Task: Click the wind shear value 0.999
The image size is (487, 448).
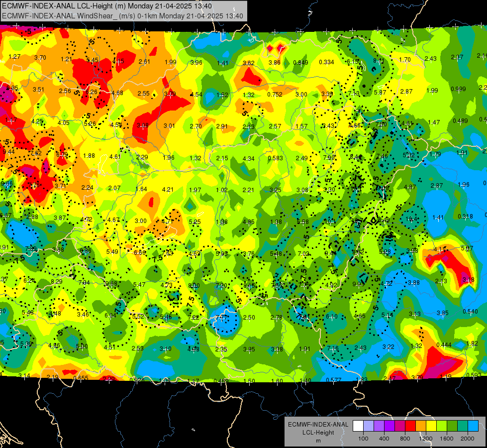Action: click(x=458, y=89)
